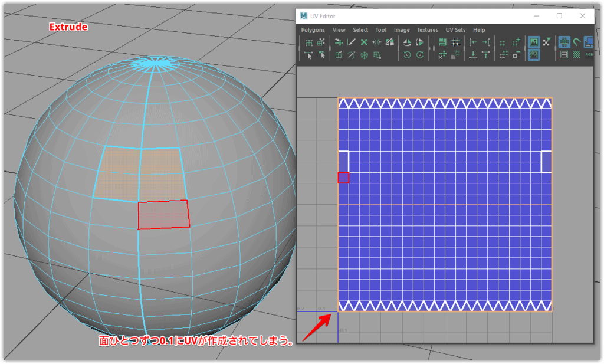Open the Select menu
This screenshot has height=364, width=604.
pyautogui.click(x=360, y=30)
